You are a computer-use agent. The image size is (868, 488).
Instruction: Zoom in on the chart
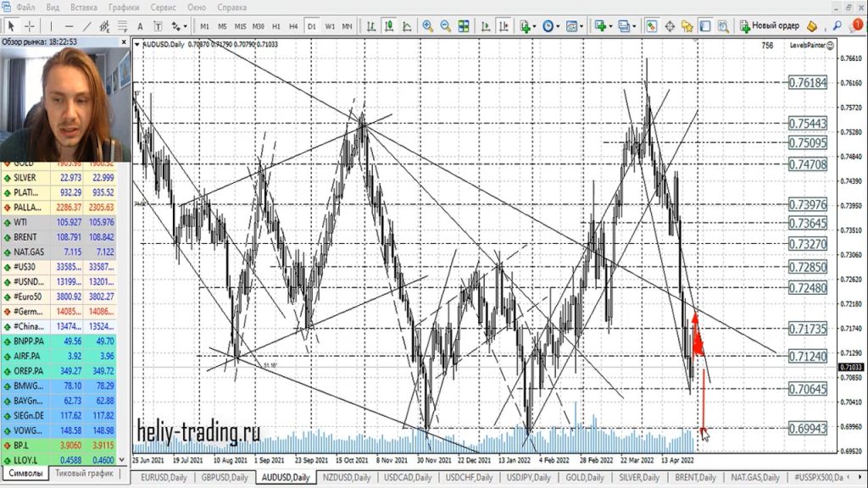click(428, 26)
